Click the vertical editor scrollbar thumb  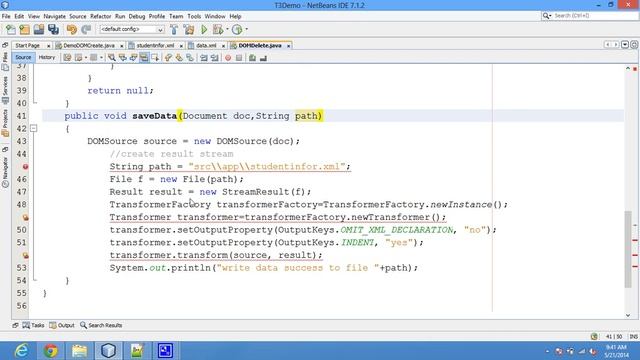click(628, 249)
